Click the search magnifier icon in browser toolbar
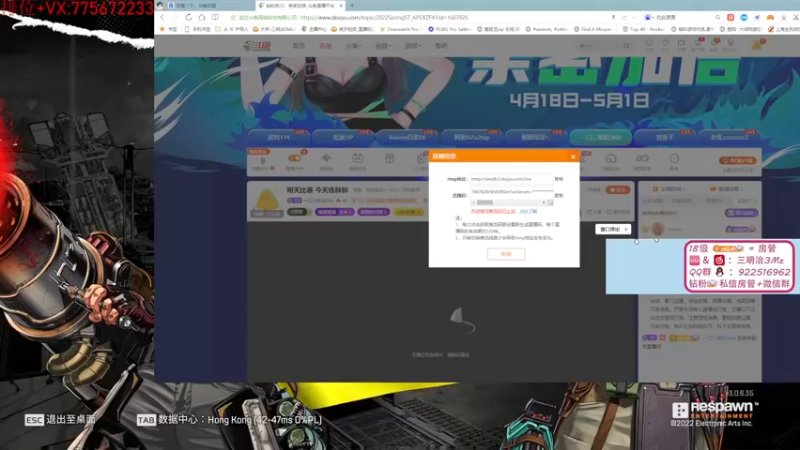 click(718, 17)
